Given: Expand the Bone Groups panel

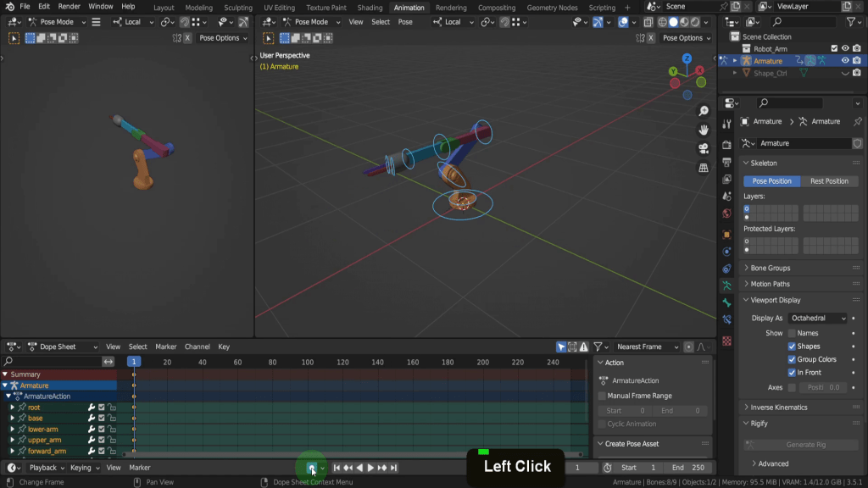Looking at the screenshot, I should click(770, 268).
